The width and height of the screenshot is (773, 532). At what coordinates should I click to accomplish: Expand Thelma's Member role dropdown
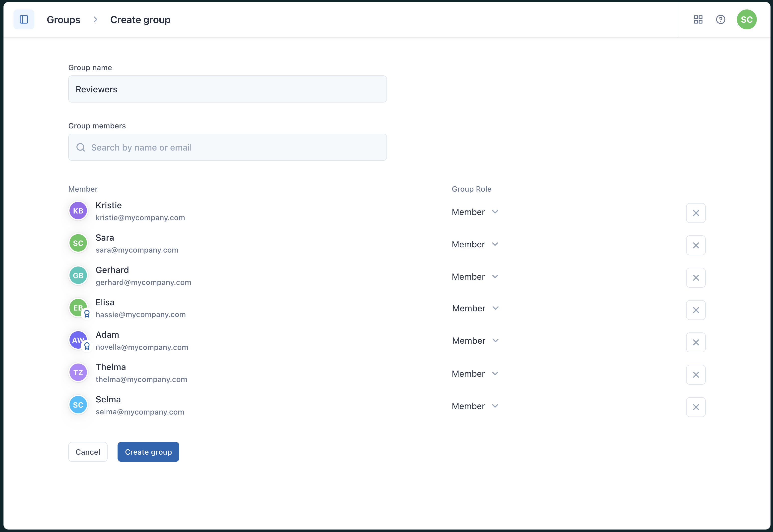click(475, 374)
